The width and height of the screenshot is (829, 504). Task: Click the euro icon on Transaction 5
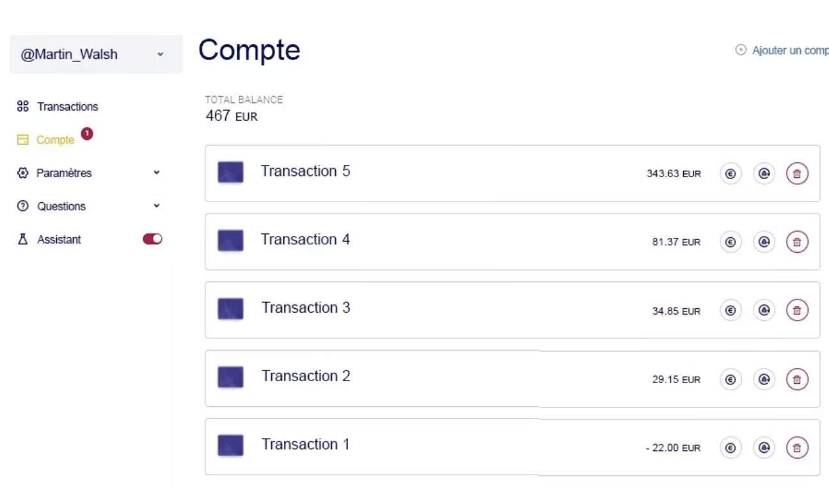pos(730,173)
